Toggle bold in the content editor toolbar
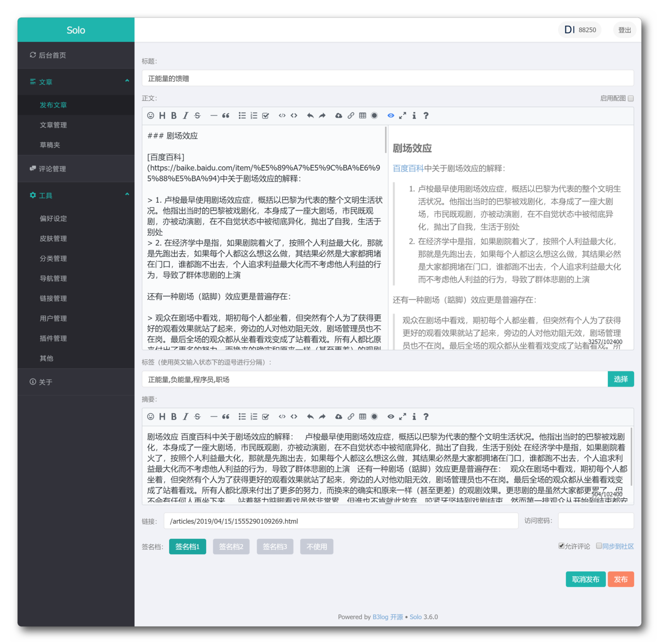This screenshot has height=644, width=659. click(x=174, y=115)
